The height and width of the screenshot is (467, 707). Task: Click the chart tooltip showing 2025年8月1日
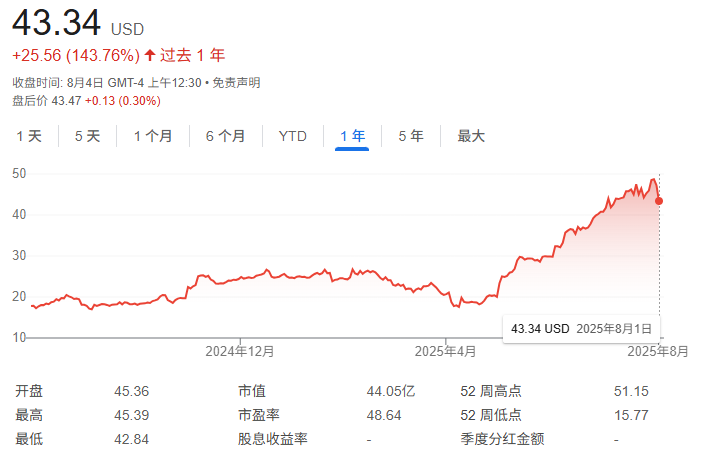(581, 328)
